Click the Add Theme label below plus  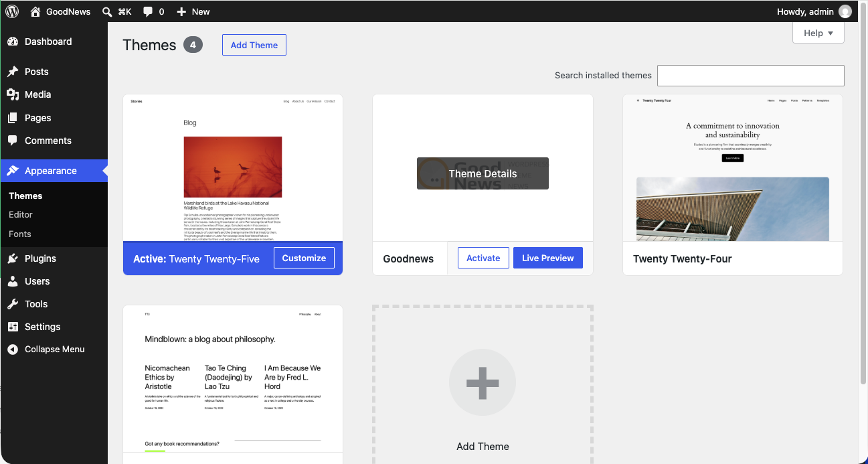click(483, 447)
